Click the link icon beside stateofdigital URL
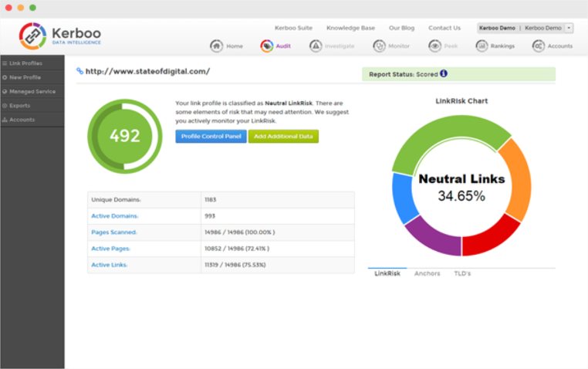The image size is (588, 369). 79,71
